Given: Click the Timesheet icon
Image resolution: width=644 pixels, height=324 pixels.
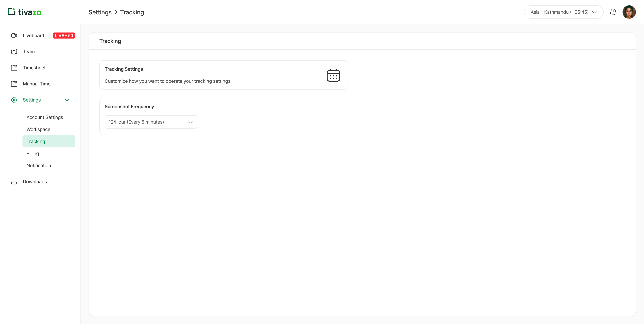Looking at the screenshot, I should click(14, 68).
